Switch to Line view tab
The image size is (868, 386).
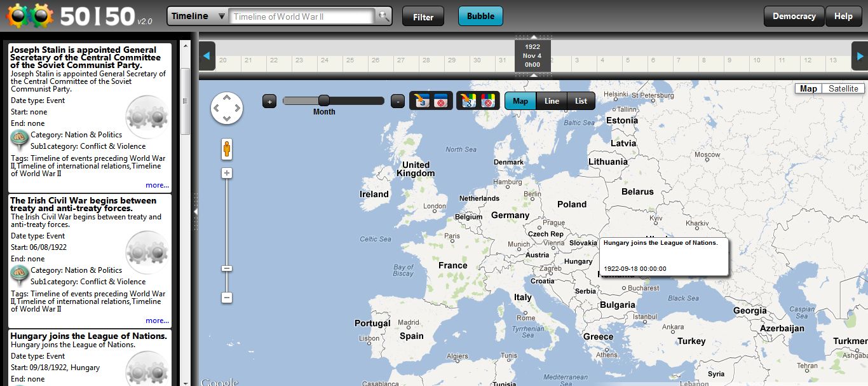click(x=552, y=101)
